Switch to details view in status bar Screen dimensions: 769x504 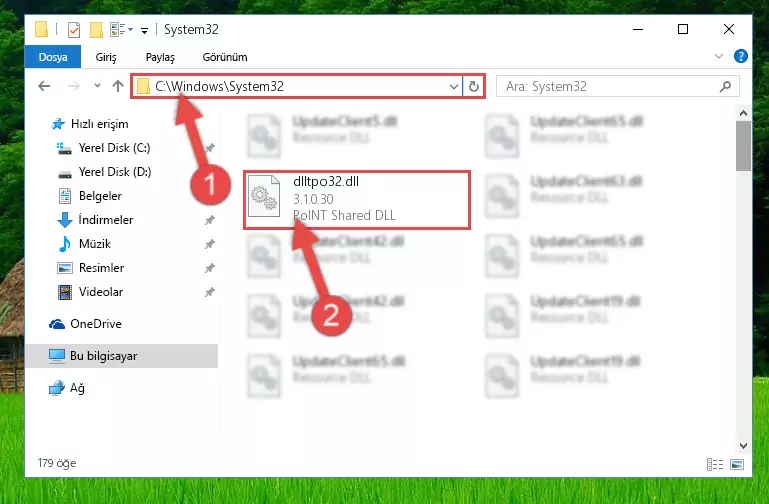[715, 464]
